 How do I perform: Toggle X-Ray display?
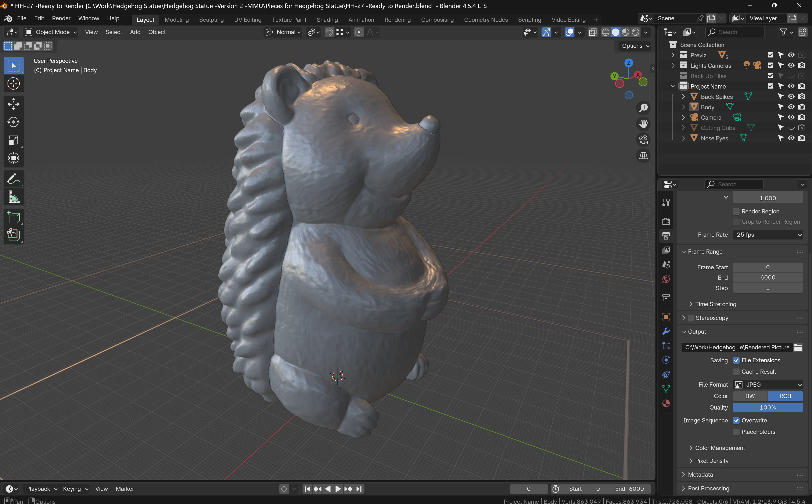coord(593,32)
